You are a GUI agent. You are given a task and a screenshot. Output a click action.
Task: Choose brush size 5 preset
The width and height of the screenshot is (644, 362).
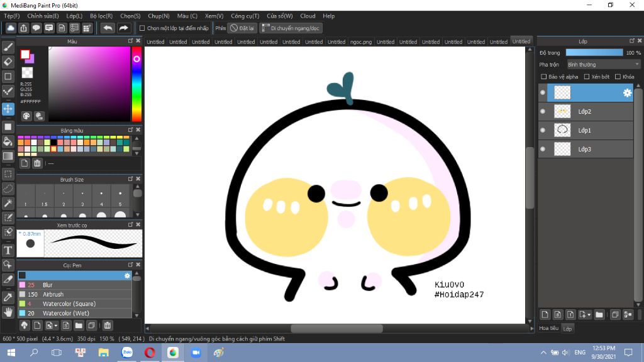pos(120,197)
